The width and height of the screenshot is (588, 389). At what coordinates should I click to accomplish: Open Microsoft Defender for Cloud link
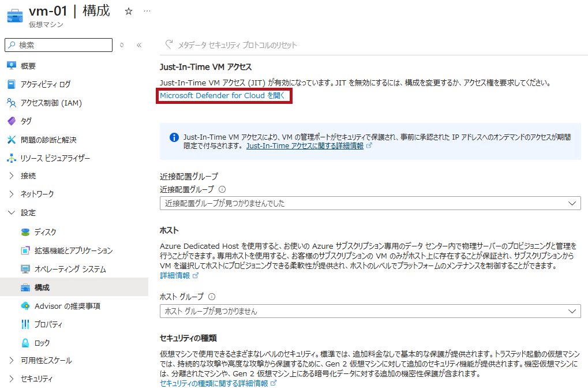[223, 95]
